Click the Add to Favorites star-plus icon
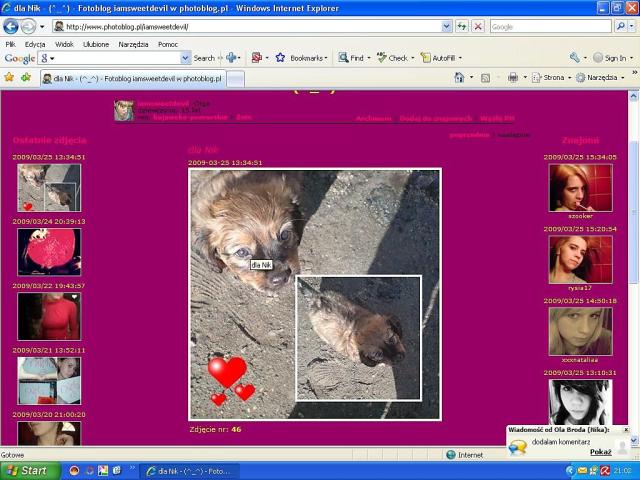 [x=26, y=77]
